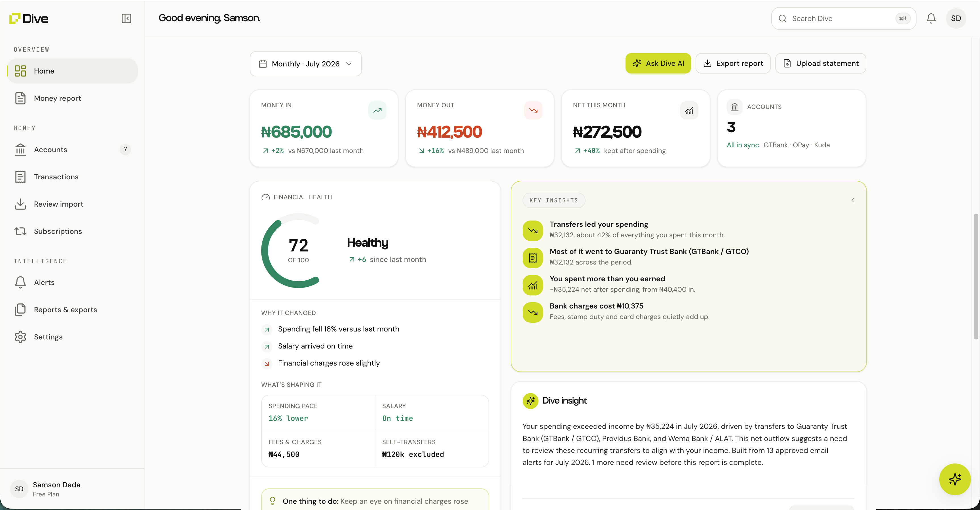Click the Salary arrived on time row
The width and height of the screenshot is (980, 510).
(x=315, y=346)
